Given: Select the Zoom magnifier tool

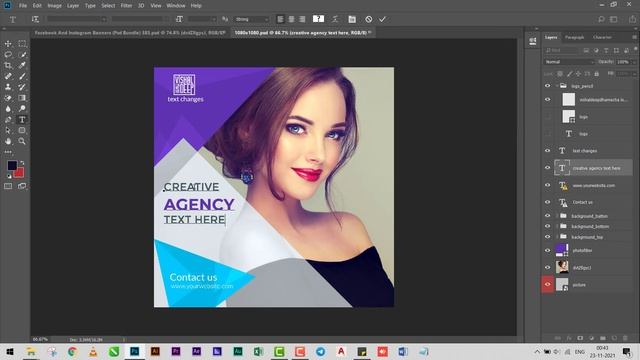Looking at the screenshot, I should point(22,141).
